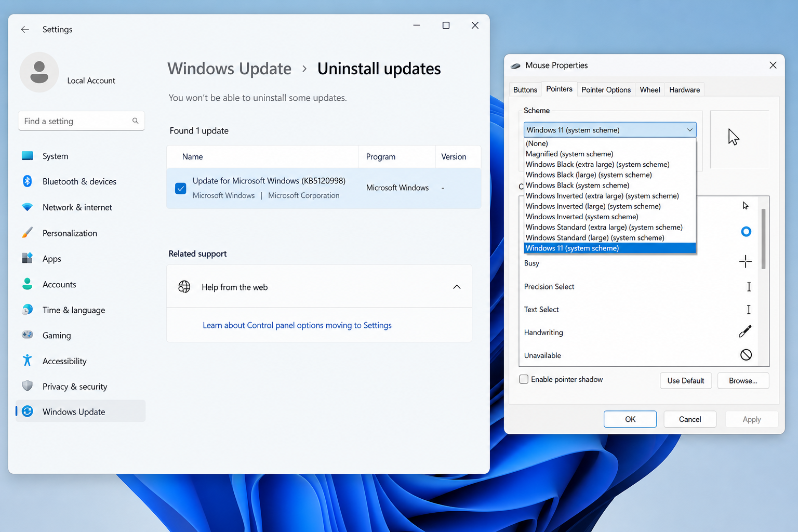Viewport: 798px width, 532px height.
Task: Open Gaming settings
Action: (x=81, y=335)
